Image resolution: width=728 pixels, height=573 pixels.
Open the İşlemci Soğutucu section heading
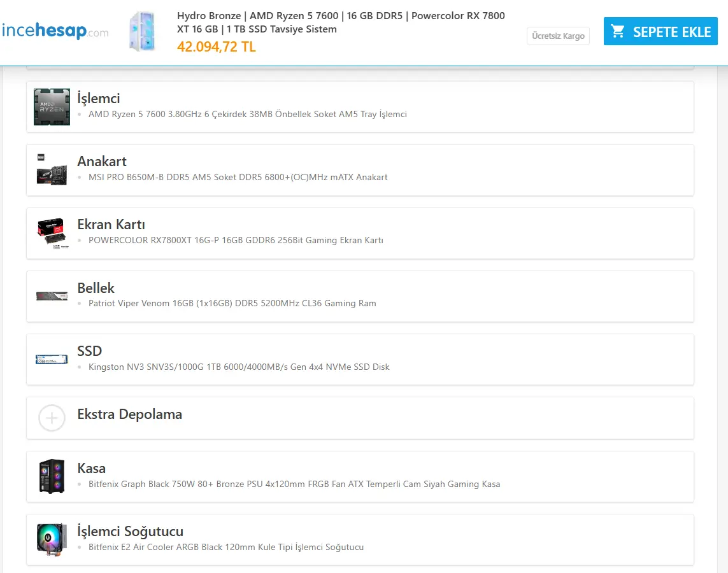131,531
